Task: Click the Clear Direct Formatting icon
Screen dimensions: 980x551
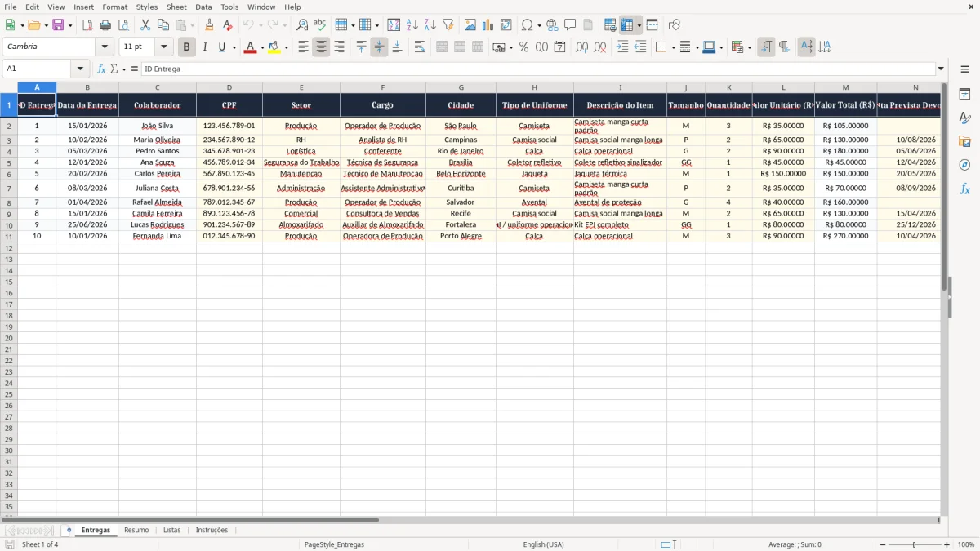Action: point(227,25)
